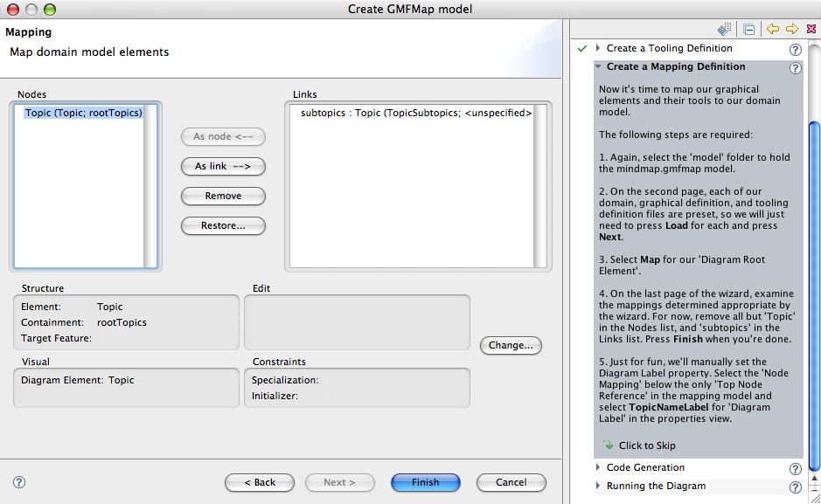Screen dimensions: 821x504
Task: Open the cheat sheet help book icon
Action: click(725, 29)
